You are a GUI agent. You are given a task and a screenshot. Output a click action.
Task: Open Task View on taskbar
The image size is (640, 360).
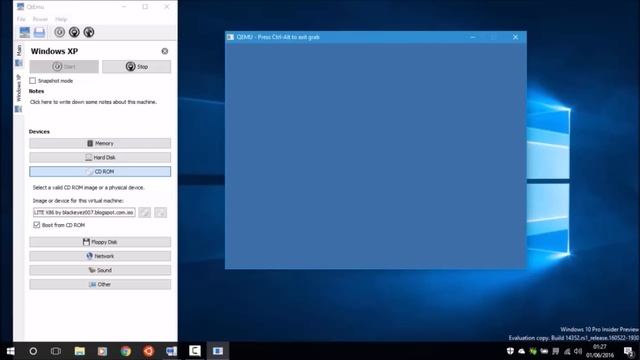(x=56, y=351)
